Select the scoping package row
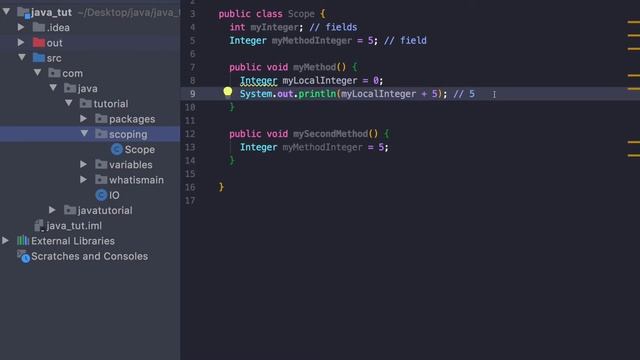 coord(90,134)
